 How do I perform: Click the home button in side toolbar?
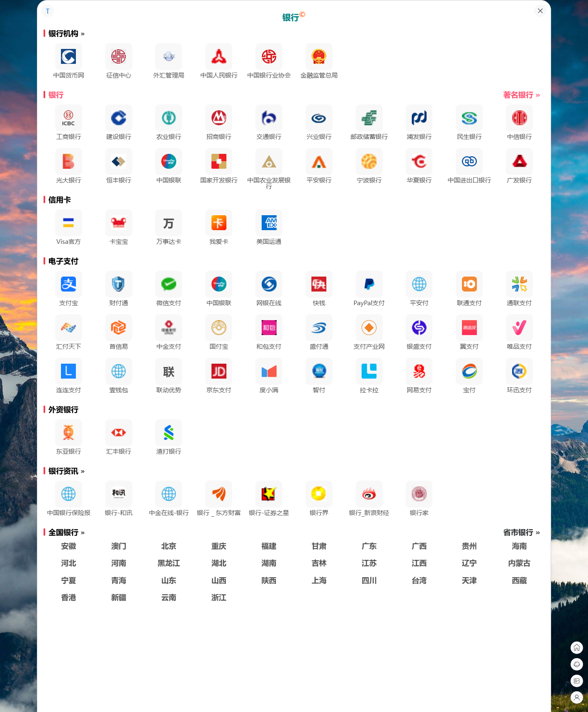577,648
